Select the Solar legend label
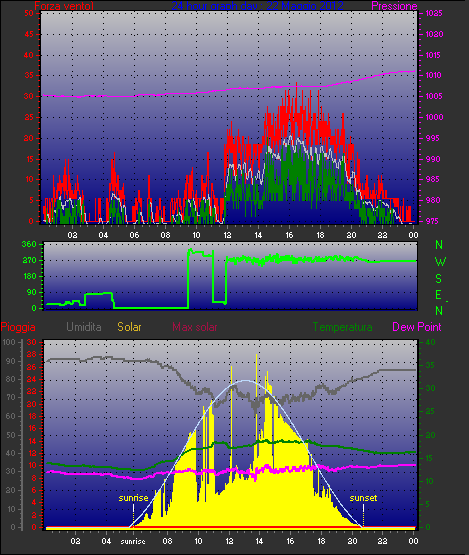This screenshot has width=469, height=555. (129, 327)
